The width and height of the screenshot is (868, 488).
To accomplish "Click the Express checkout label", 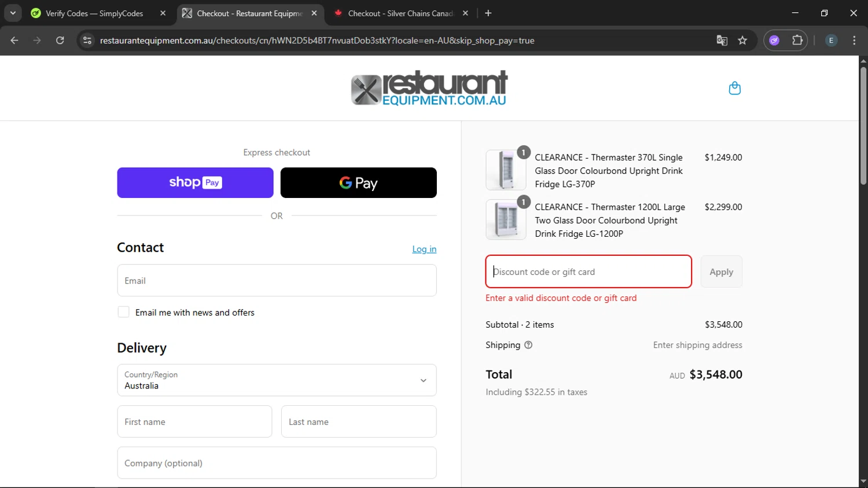I will click(x=277, y=152).
